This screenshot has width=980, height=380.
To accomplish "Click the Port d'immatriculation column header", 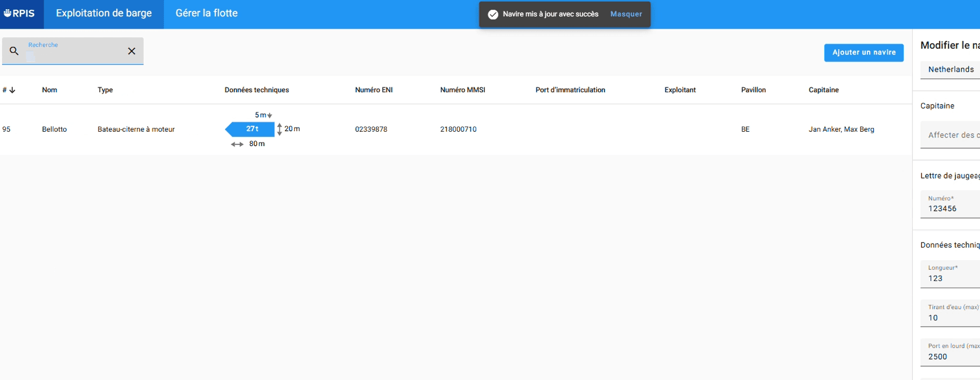I will point(570,90).
